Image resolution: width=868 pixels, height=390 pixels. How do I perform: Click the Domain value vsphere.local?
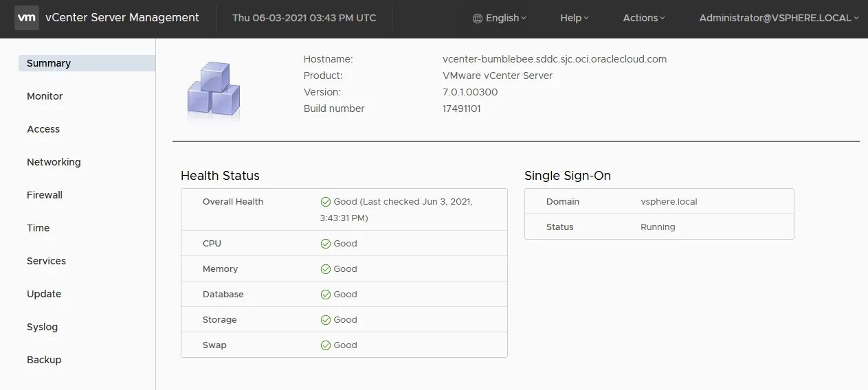pyautogui.click(x=669, y=202)
